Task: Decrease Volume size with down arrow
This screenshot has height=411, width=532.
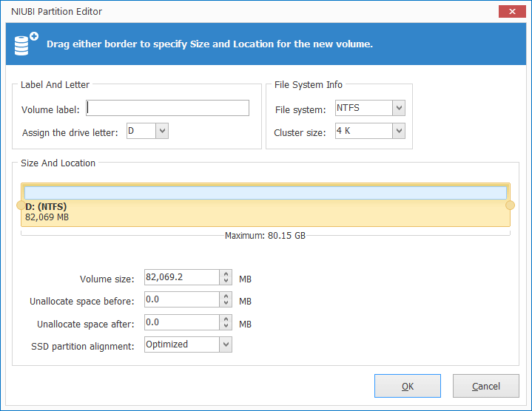Action: [x=226, y=282]
